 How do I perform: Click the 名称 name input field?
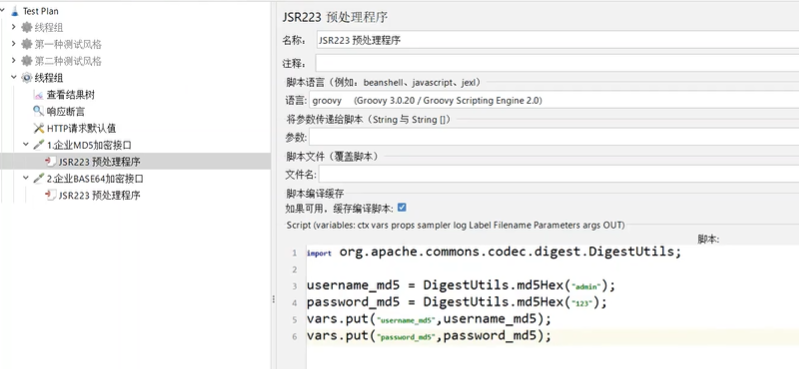pos(557,40)
